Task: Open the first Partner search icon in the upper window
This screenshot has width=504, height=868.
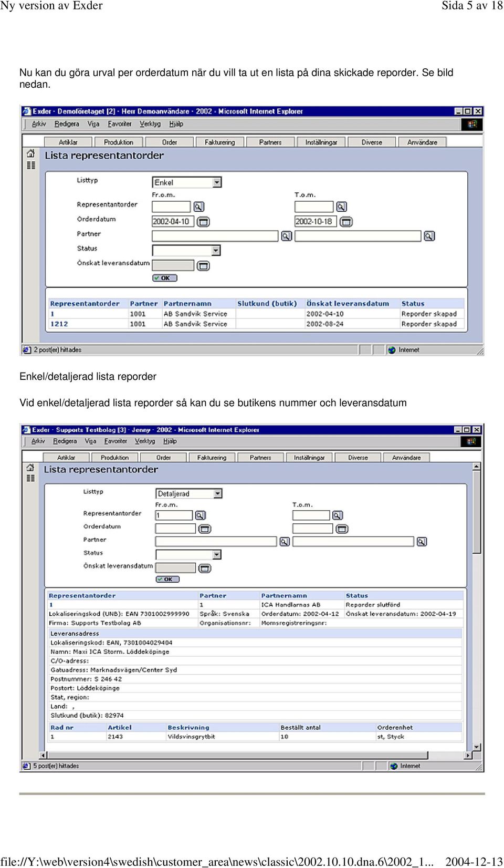Action: 286,236
